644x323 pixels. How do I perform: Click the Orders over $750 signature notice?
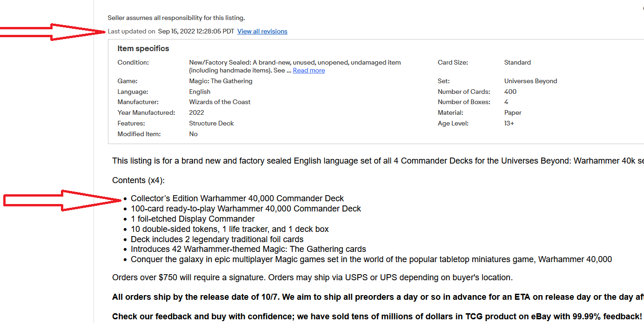[312, 277]
